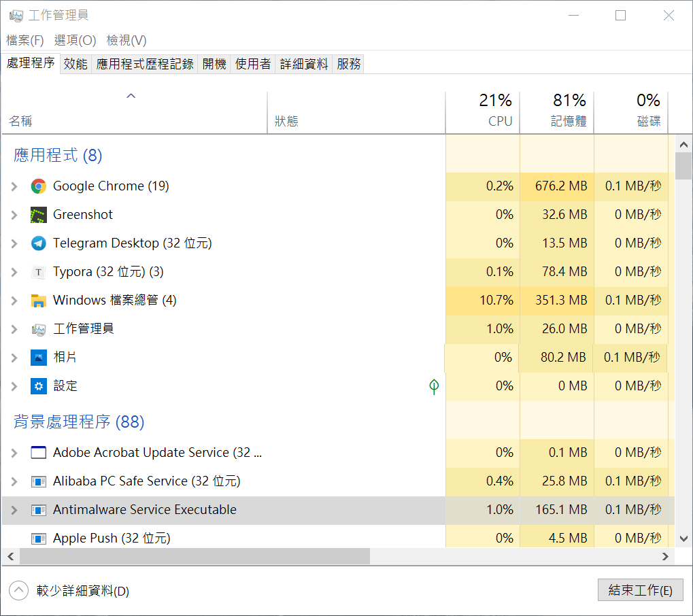693x616 pixels.
Task: Expand the Alibaba PC Safe Service row
Action: point(14,481)
